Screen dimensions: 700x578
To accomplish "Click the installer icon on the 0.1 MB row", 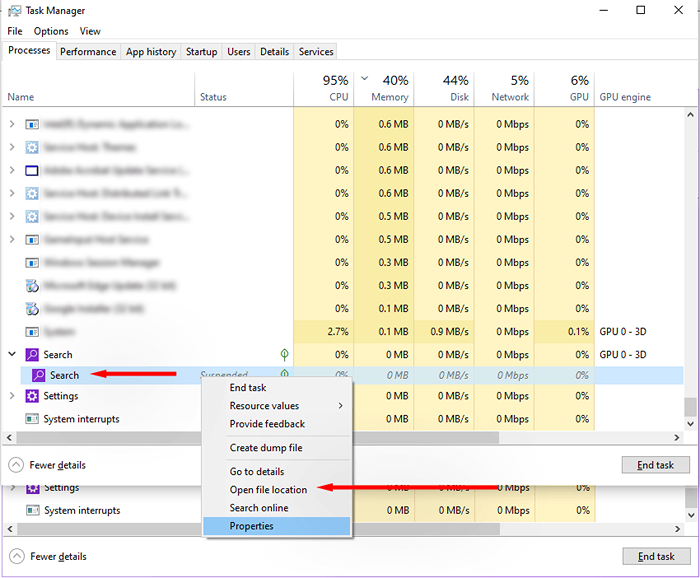I will tap(32, 308).
